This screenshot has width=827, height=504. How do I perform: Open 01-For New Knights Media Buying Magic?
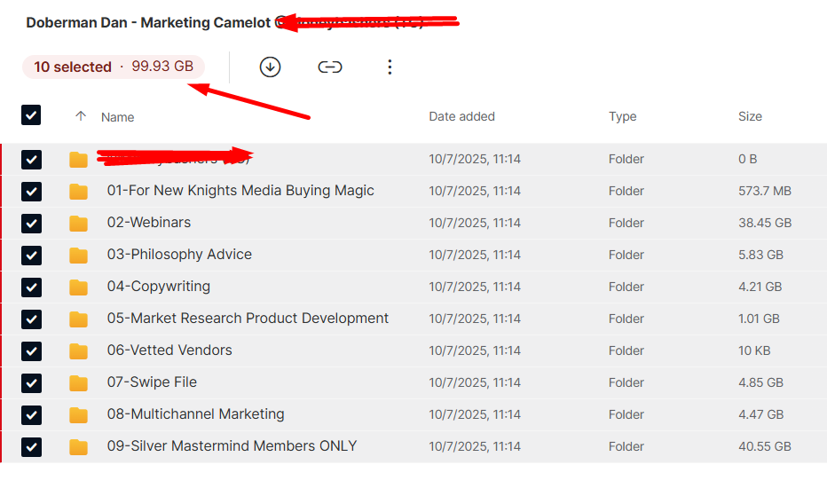[240, 191]
